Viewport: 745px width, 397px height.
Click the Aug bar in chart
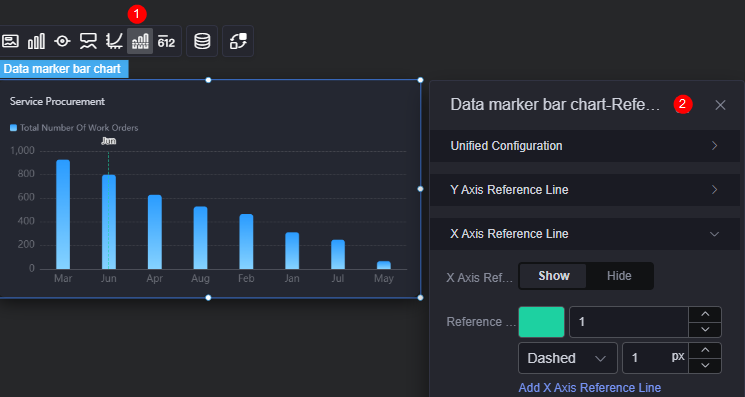point(201,238)
